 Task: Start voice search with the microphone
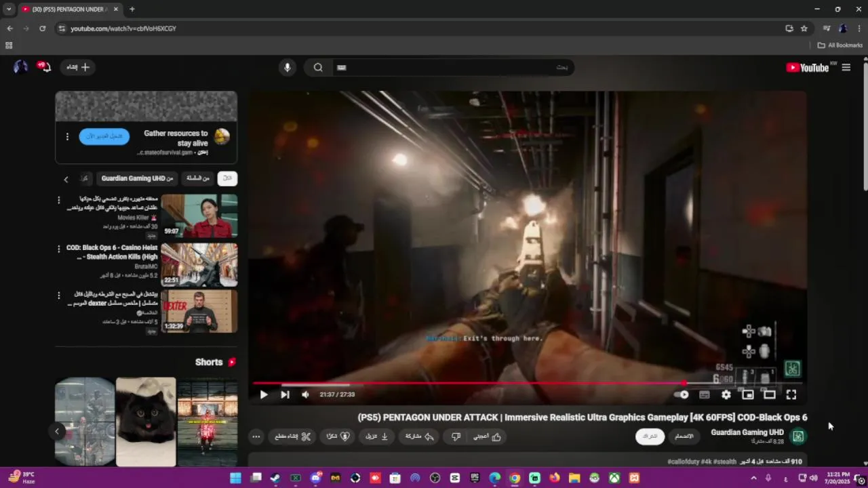point(287,67)
